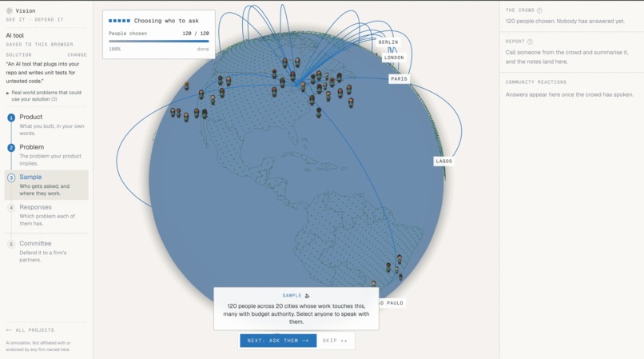Click the step 2 circle for Problem
This screenshot has width=644, height=359.
pos(11,148)
